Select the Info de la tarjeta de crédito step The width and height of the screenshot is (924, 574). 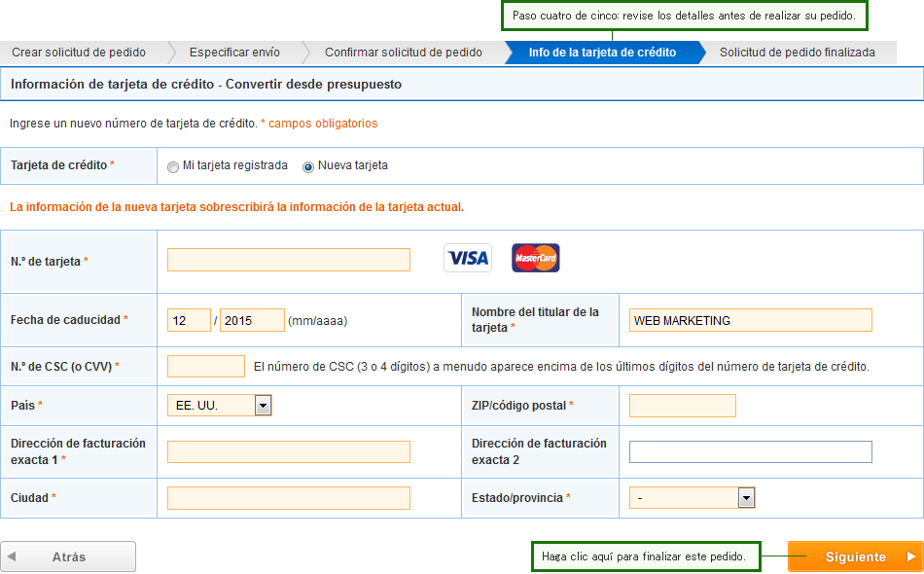tap(602, 53)
